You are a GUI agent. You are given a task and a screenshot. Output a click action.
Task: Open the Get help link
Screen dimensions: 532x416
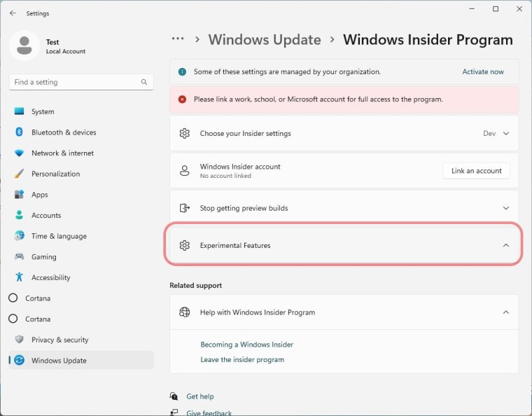199,396
